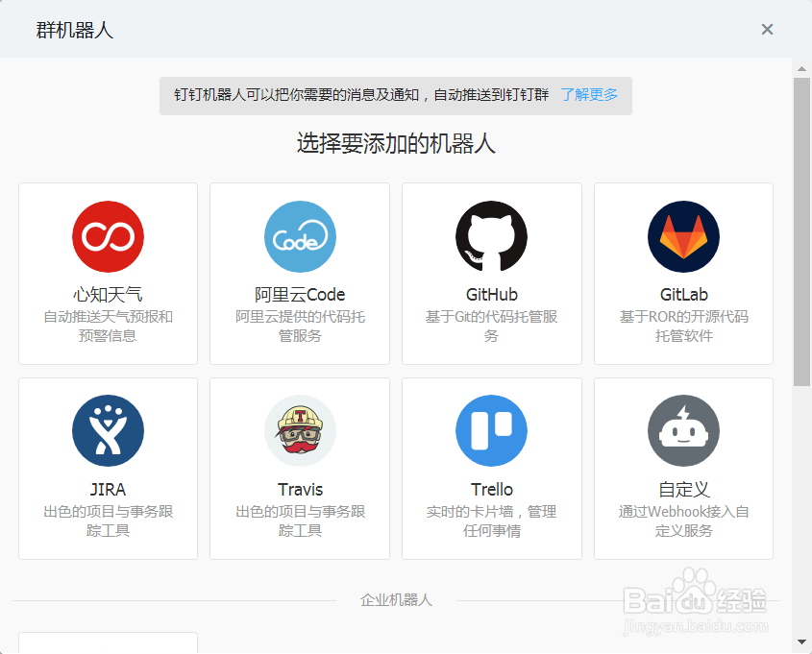Viewport: 812px width, 654px height.
Task: Click description 基于ROR的开源代码托管软件
Action: [683, 326]
